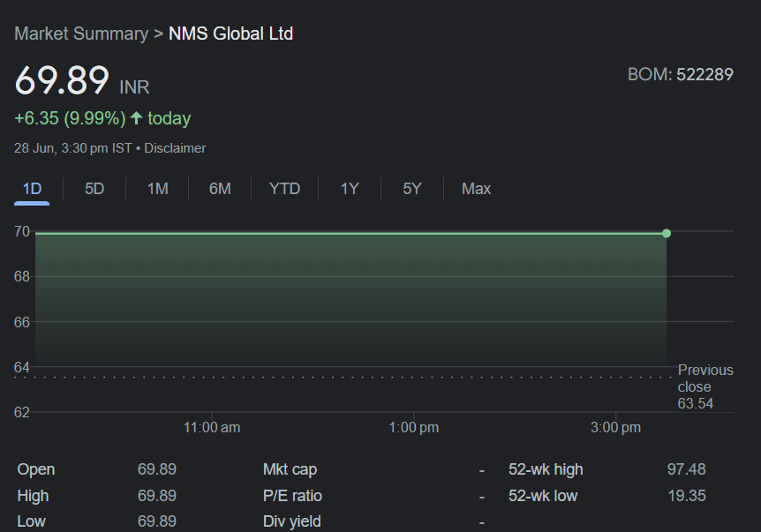Image resolution: width=761 pixels, height=532 pixels.
Task: Click the 70 y-axis label
Action: point(22,231)
